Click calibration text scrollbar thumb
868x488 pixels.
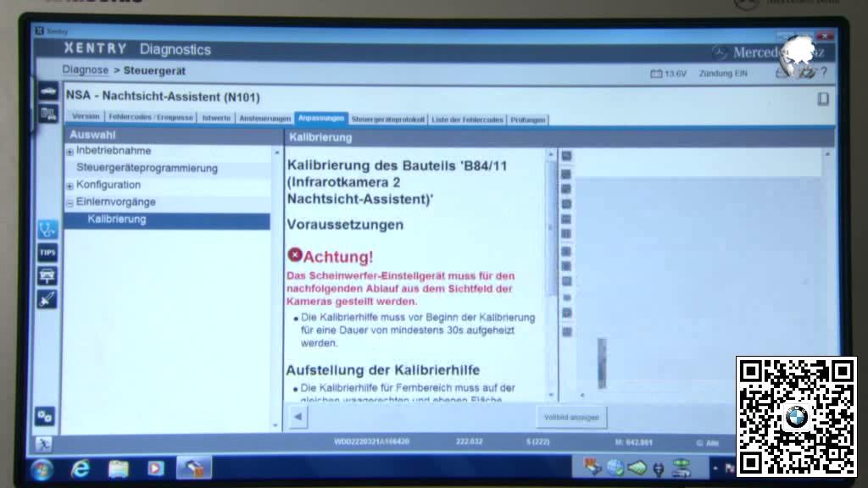point(551,228)
